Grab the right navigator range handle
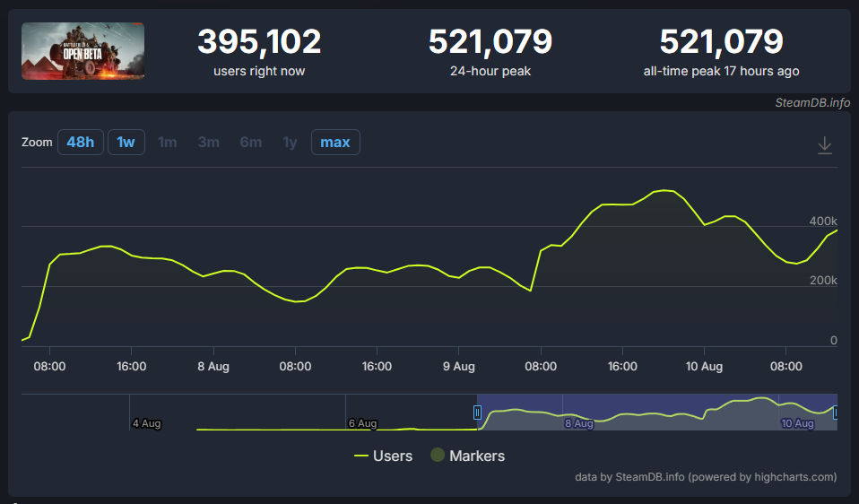Screen dimensions: 859x504 836,413
